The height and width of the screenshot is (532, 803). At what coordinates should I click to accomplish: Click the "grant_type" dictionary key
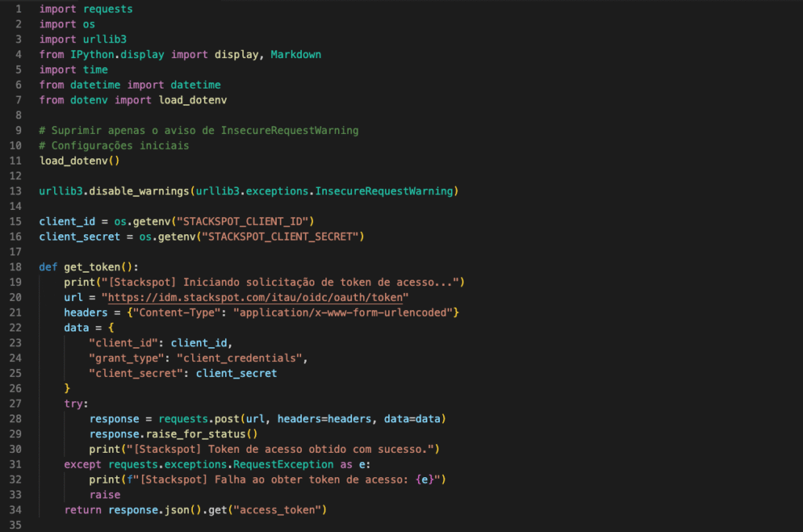click(x=126, y=358)
